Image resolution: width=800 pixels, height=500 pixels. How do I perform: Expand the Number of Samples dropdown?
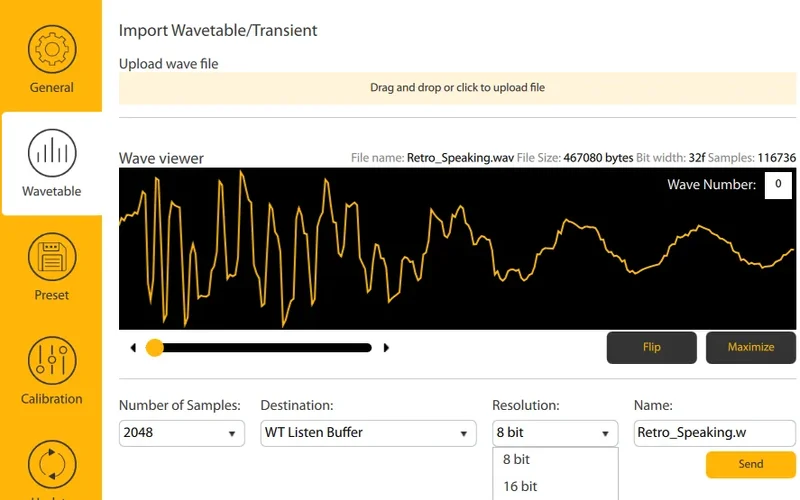coord(181,433)
